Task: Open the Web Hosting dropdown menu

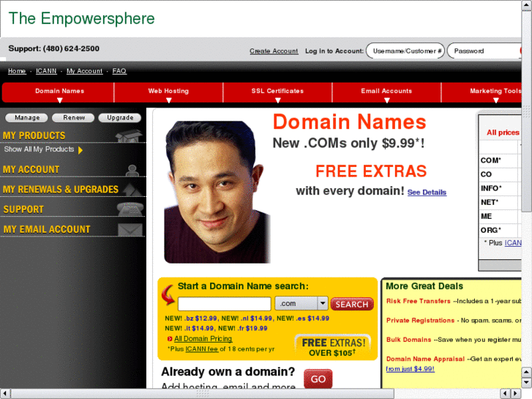Action: tap(168, 92)
